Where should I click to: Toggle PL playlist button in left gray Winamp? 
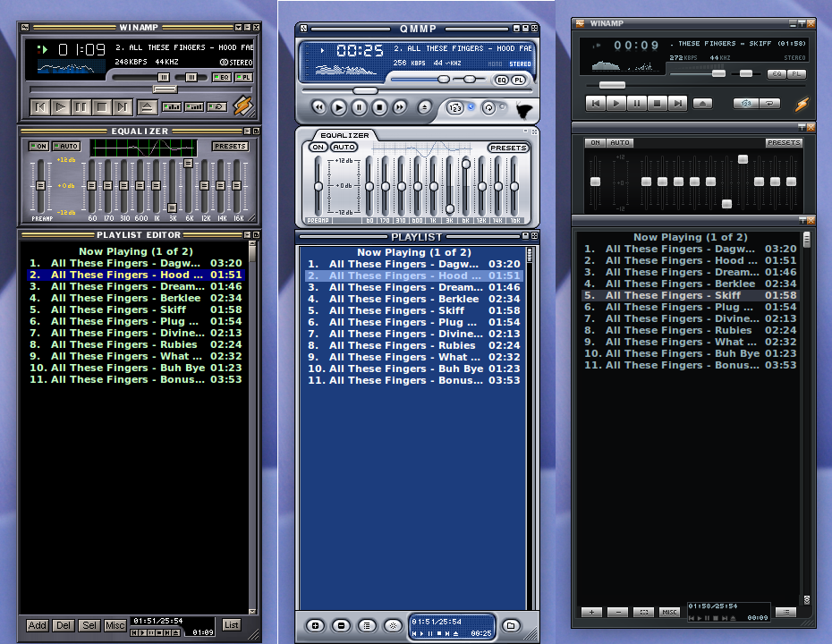pos(243,78)
